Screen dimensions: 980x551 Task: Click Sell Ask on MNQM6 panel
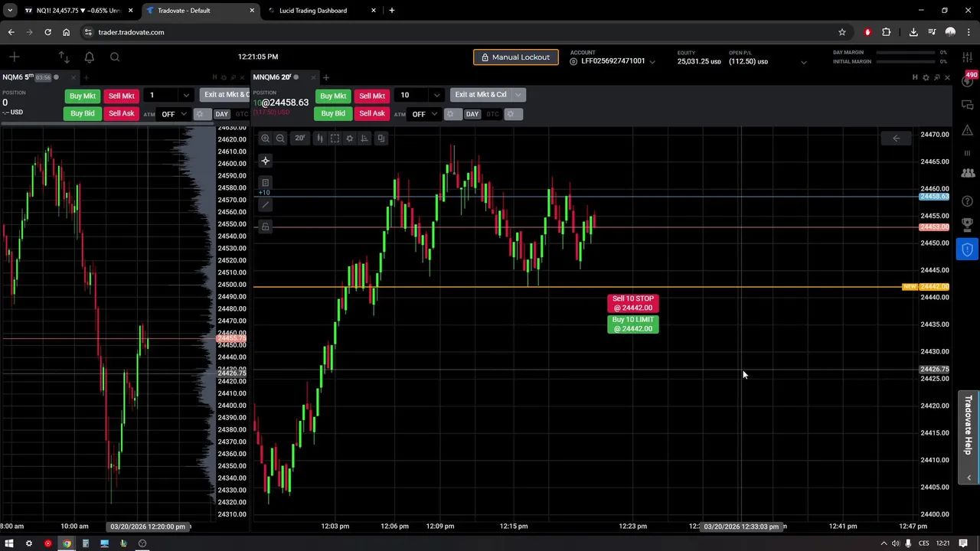(372, 113)
